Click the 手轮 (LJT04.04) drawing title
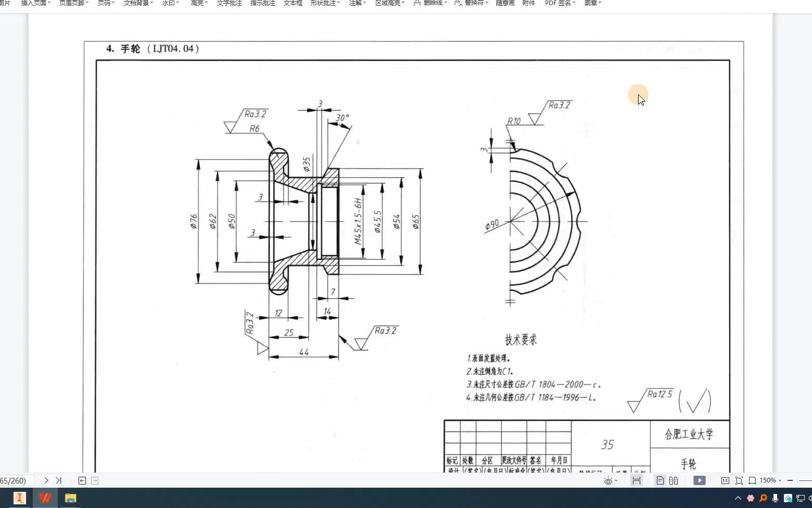The height and width of the screenshot is (508, 812). pyautogui.click(x=153, y=48)
